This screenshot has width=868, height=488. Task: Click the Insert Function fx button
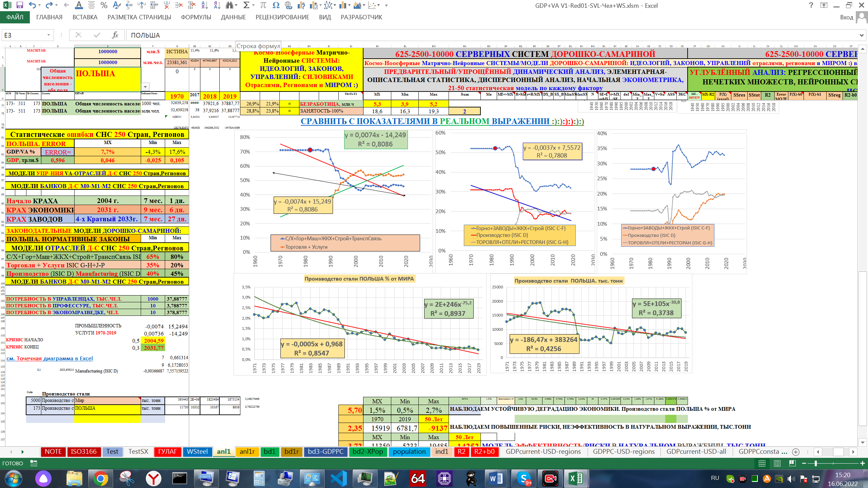click(115, 35)
